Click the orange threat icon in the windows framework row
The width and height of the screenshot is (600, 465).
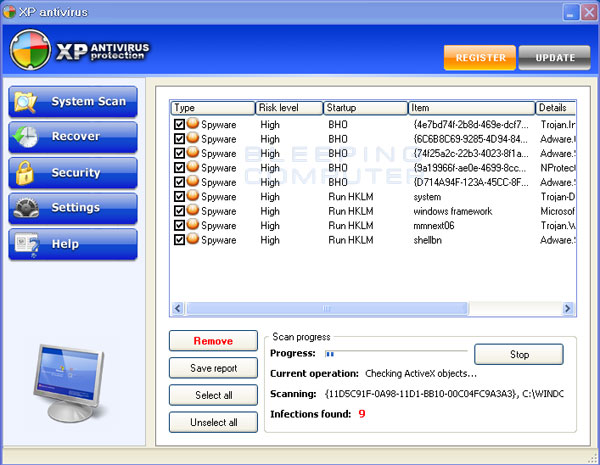pos(193,210)
